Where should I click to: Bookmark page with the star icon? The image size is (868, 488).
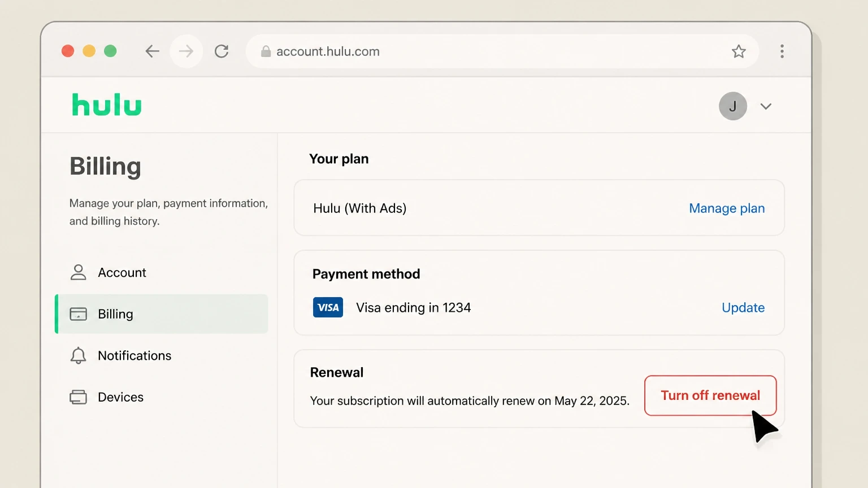click(x=739, y=51)
